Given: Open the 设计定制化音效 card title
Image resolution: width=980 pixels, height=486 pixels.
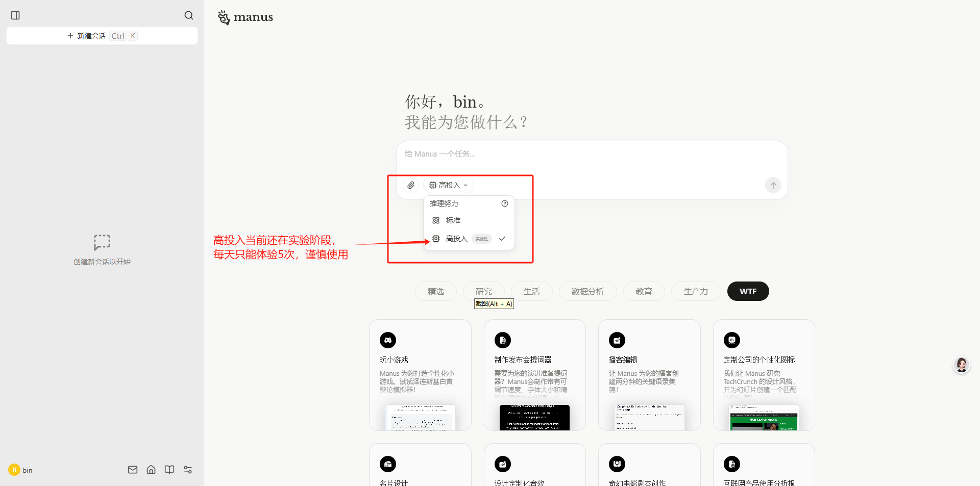Looking at the screenshot, I should pos(520,482).
